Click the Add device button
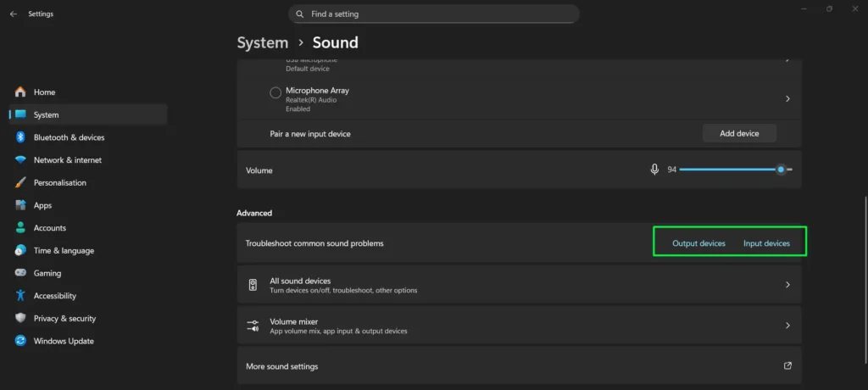 click(739, 133)
